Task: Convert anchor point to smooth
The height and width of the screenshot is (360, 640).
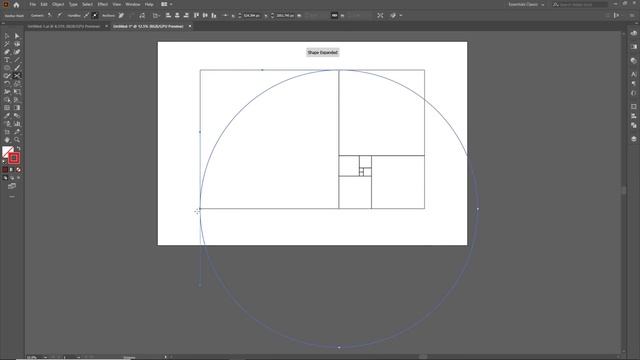Action: (60, 15)
